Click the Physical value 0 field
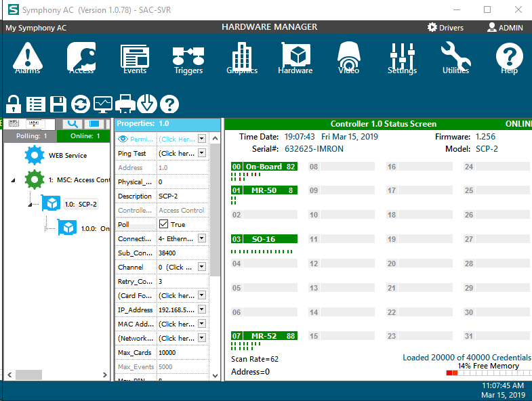532x401 pixels. pos(182,182)
